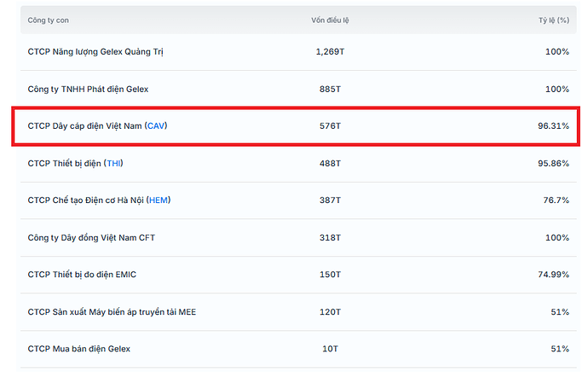The width and height of the screenshot is (588, 377).
Task: Open the THI stock ticker link
Action: point(120,163)
